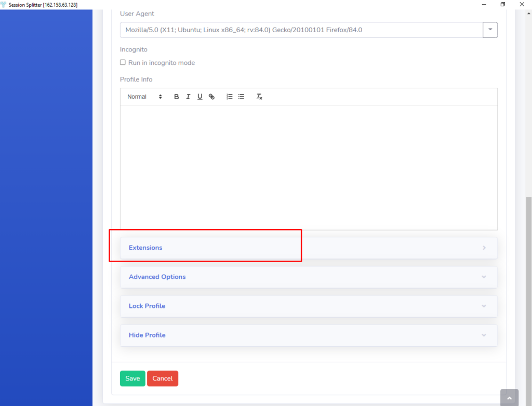Click the vertical scrollbar thumb
The height and width of the screenshot is (406, 532).
(528, 291)
